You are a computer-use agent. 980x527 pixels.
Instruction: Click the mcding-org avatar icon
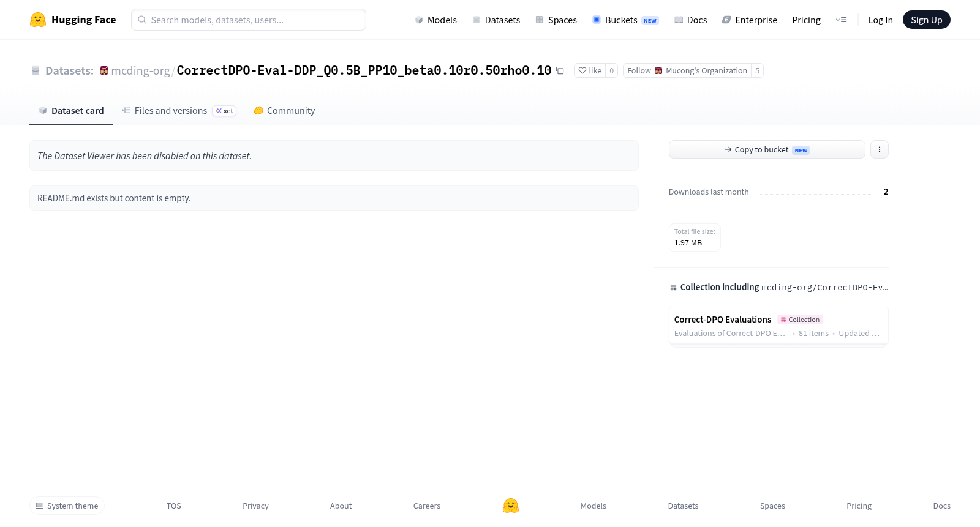pyautogui.click(x=104, y=70)
